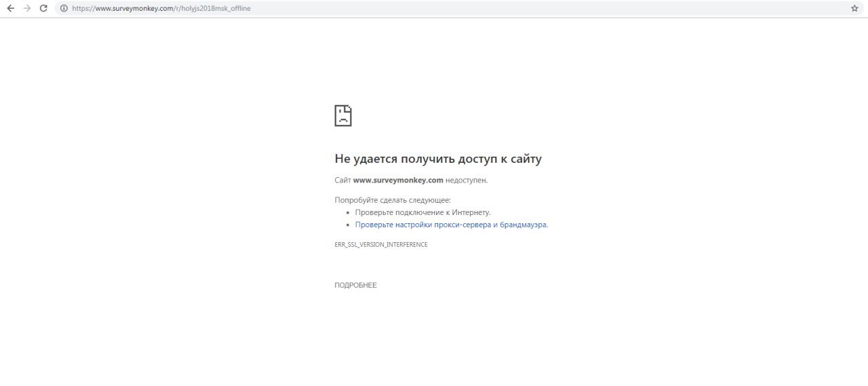Bookmark this page with the star icon
Screen dimensions: 868x386
click(x=854, y=8)
